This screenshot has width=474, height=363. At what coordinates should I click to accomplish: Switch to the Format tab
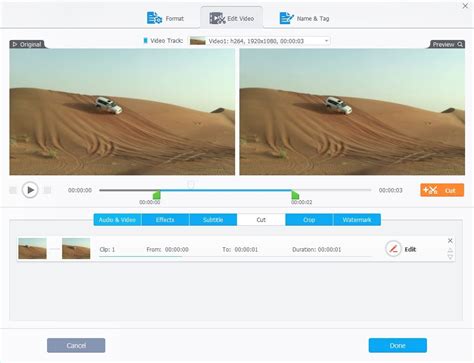[x=165, y=18]
